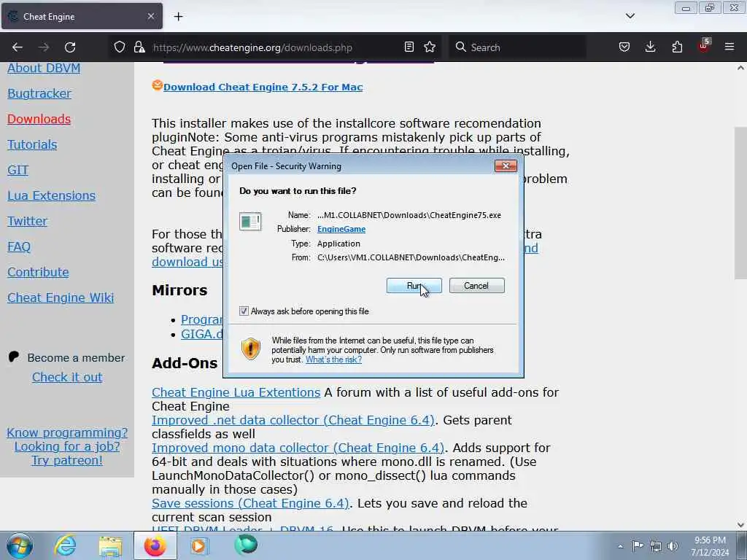Viewport: 747px width, 560px height.
Task: Open the FAQ sidebar link
Action: pyautogui.click(x=19, y=246)
